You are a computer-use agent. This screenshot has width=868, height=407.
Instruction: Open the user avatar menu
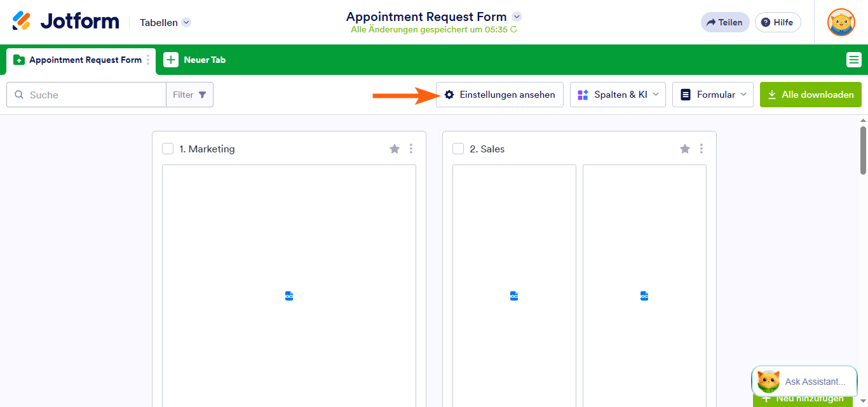(841, 22)
